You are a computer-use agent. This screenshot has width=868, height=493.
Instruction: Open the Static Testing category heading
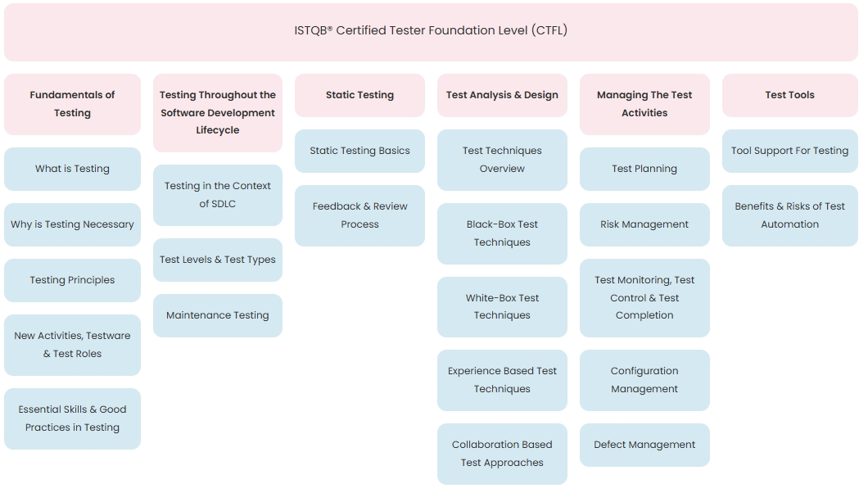(359, 95)
